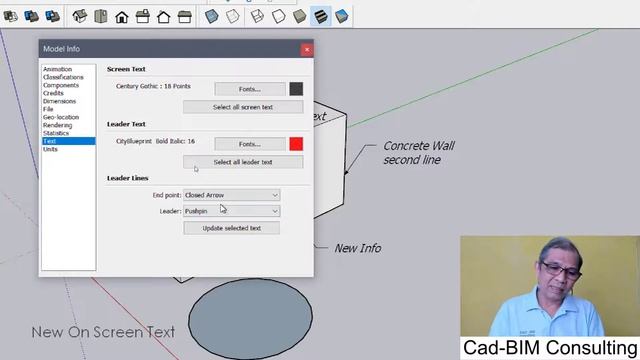The width and height of the screenshot is (640, 360).
Task: Switch to Back view outline house icon
Action: click(x=164, y=17)
